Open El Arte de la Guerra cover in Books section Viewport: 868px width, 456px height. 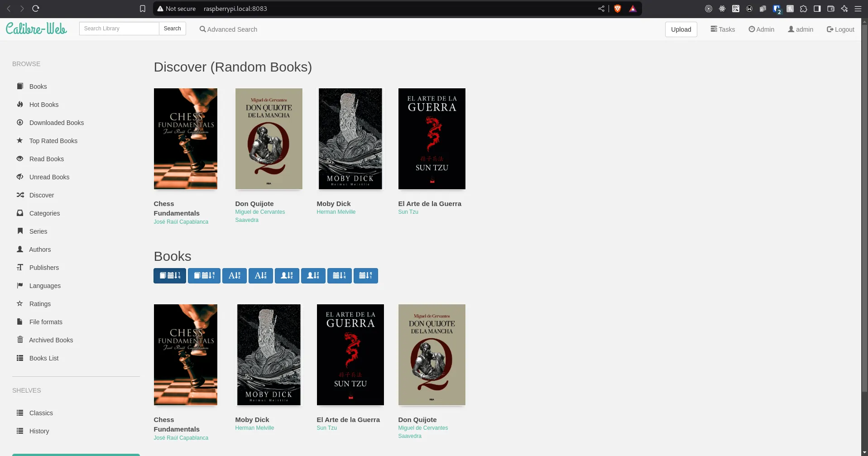point(350,355)
